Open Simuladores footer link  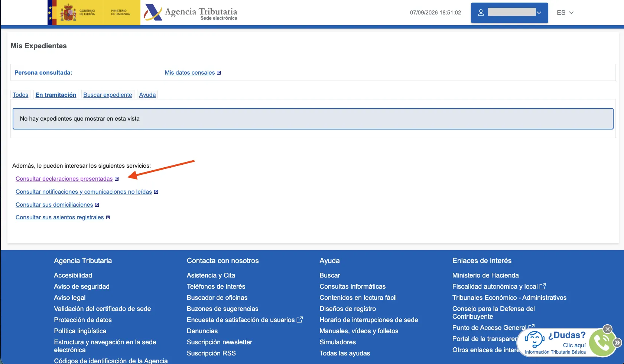point(338,342)
